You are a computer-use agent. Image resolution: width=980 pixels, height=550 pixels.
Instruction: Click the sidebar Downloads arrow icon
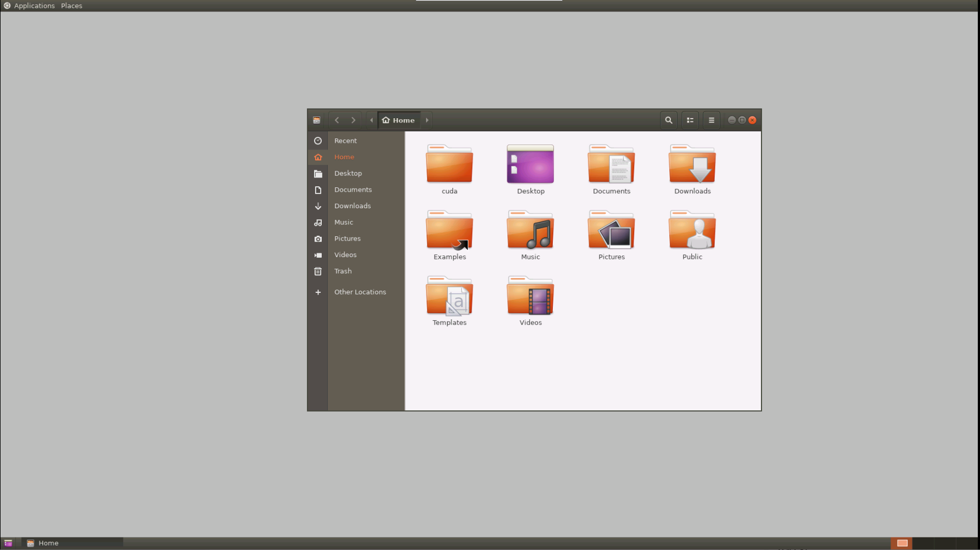(318, 206)
